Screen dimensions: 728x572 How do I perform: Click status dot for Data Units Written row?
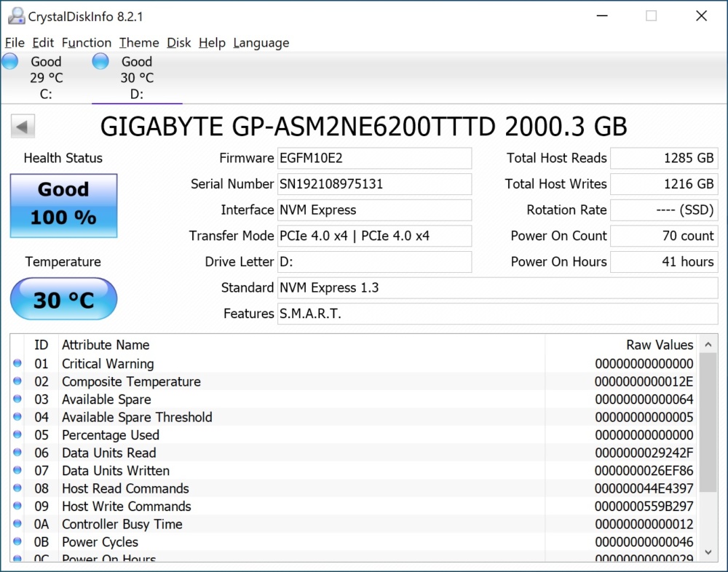(17, 470)
